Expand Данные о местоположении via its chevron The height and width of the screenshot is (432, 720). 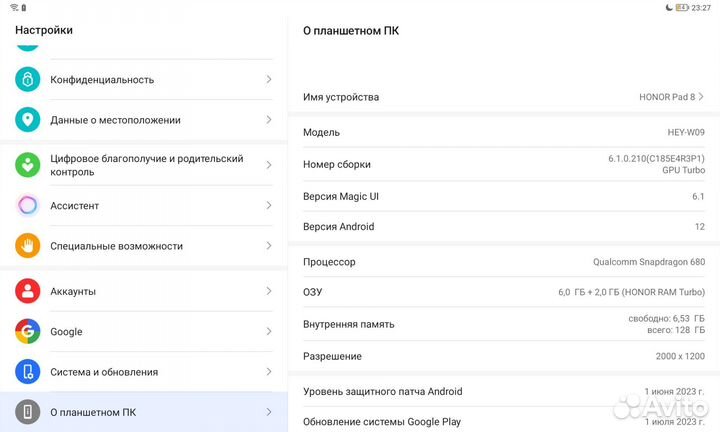pyautogui.click(x=269, y=120)
